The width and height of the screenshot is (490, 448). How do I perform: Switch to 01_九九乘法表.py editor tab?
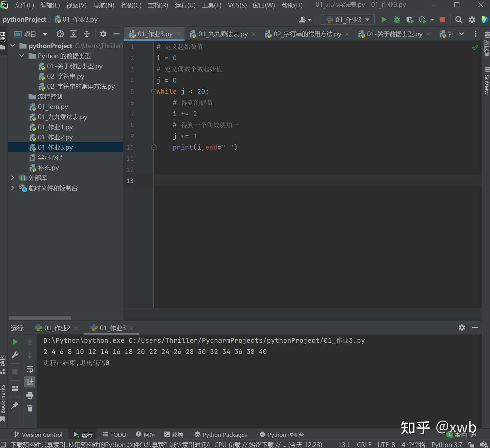[223, 34]
